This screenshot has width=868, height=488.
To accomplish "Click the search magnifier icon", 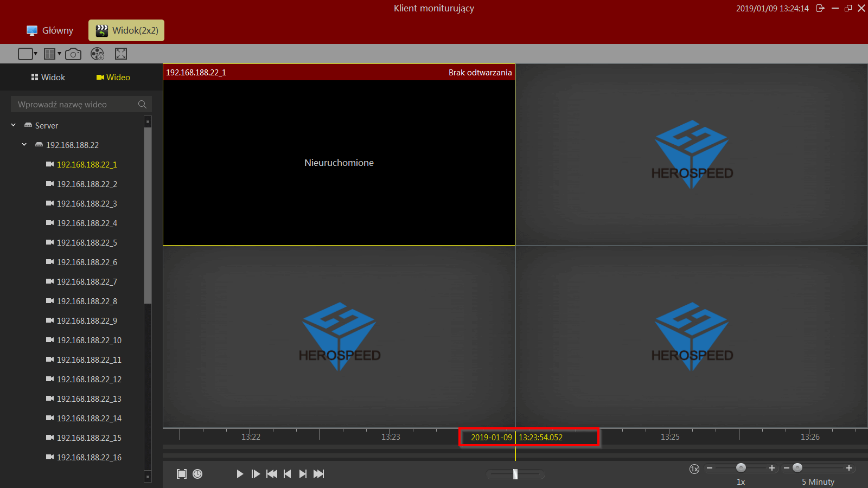I will 143,104.
